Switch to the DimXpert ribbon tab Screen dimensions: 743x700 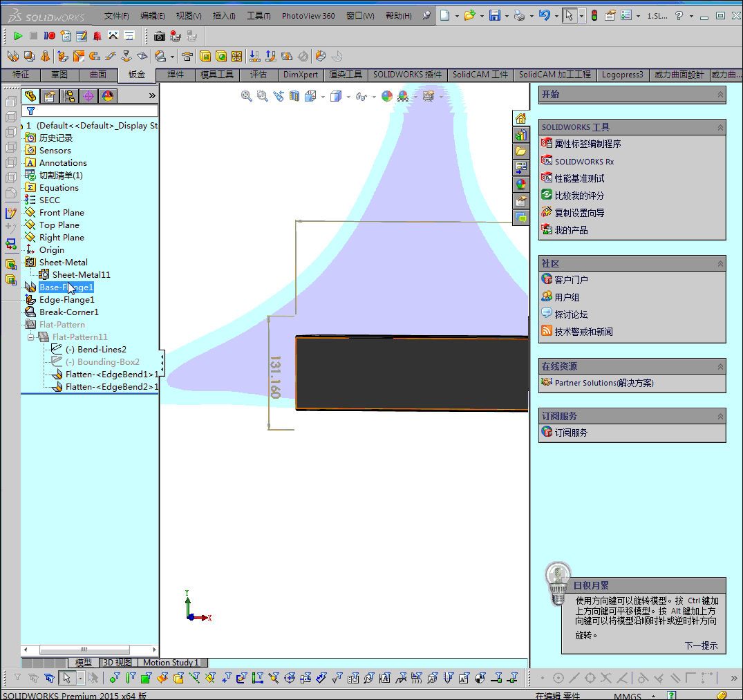(301, 75)
